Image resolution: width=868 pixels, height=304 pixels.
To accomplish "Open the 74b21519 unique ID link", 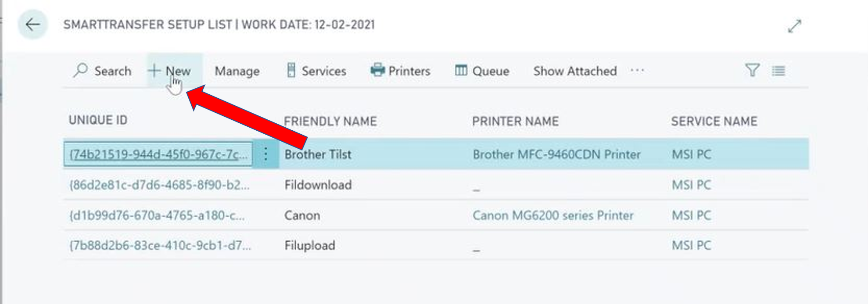I will [158, 154].
